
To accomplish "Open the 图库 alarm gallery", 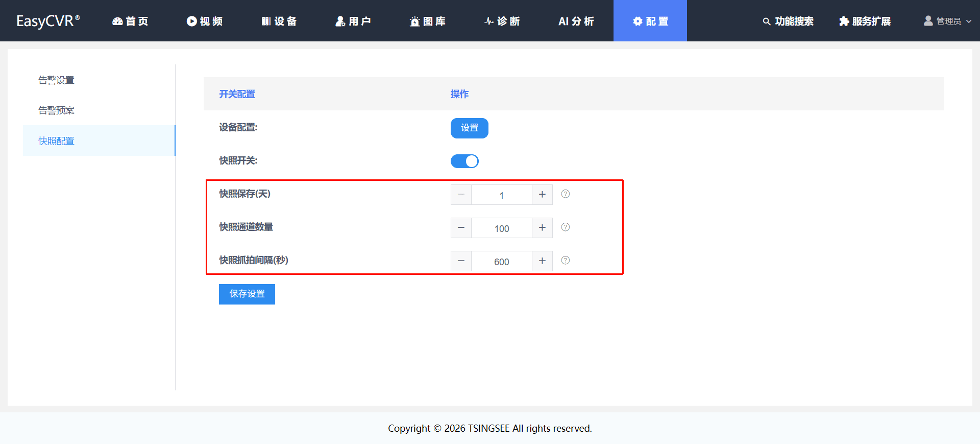I will (428, 21).
